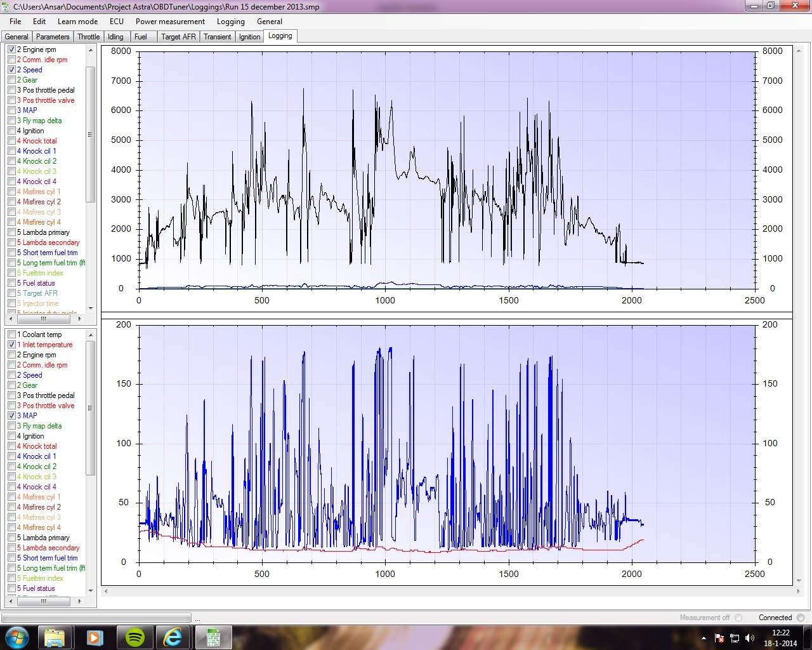The image size is (812, 650).
Task: Open the Power measurement menu
Action: click(x=170, y=21)
